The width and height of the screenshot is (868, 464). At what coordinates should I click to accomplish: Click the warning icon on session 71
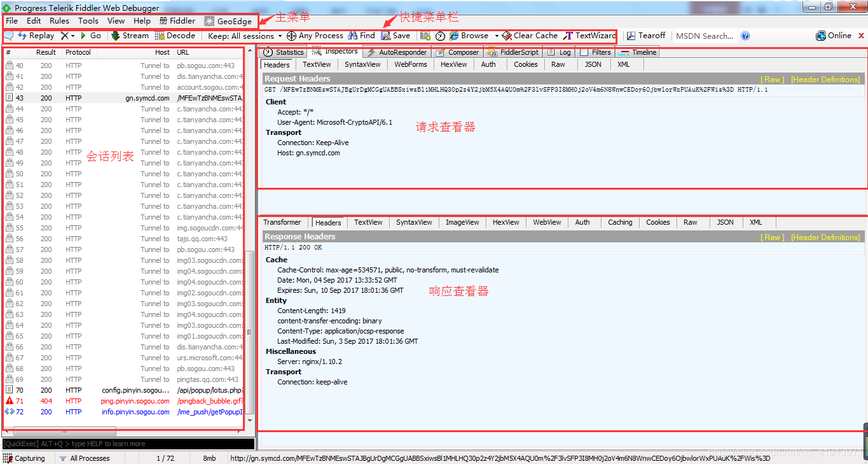(9, 401)
